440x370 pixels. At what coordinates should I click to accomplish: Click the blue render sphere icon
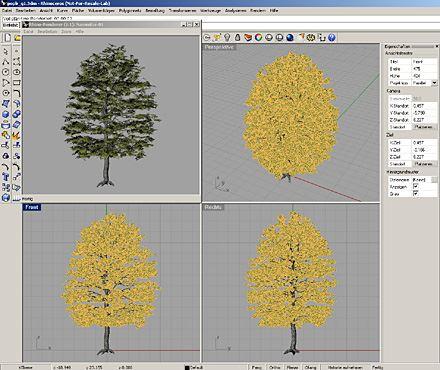tap(290, 37)
